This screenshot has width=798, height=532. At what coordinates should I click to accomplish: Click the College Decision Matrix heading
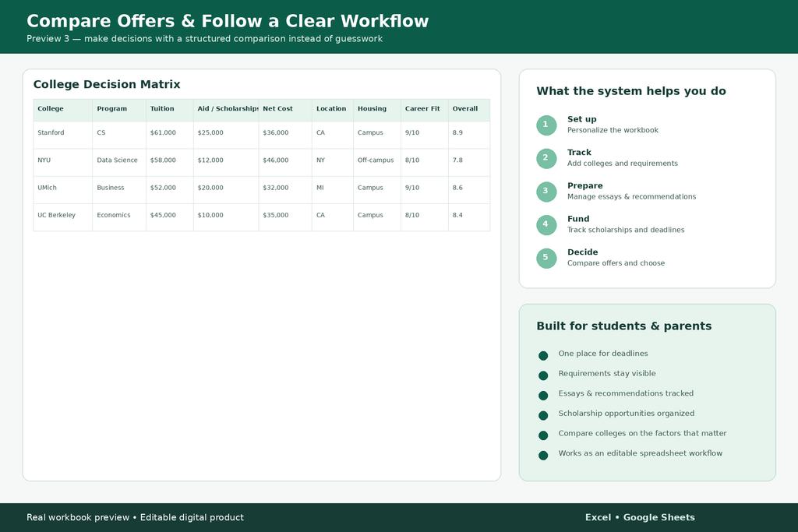(x=107, y=84)
